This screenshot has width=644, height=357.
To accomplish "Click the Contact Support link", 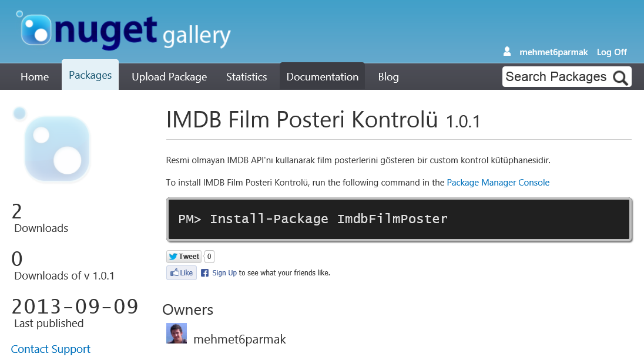I will pyautogui.click(x=51, y=349).
